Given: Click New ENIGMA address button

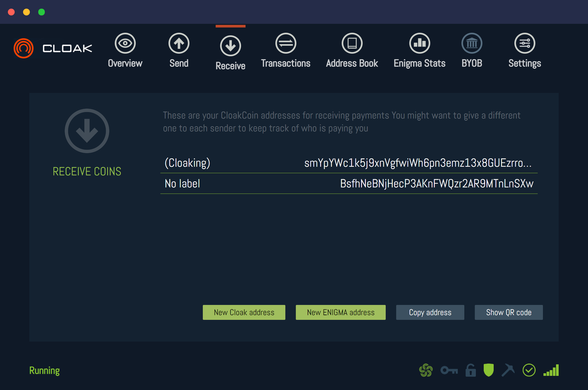Looking at the screenshot, I should (341, 312).
